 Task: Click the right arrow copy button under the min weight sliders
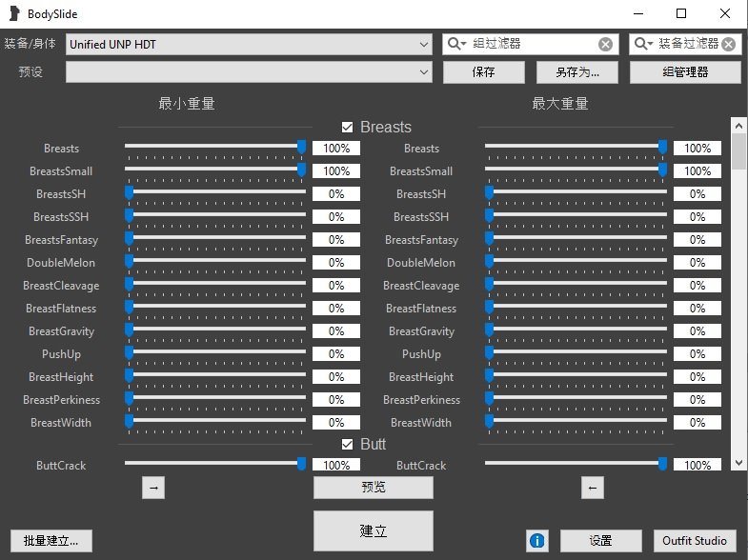coord(153,488)
